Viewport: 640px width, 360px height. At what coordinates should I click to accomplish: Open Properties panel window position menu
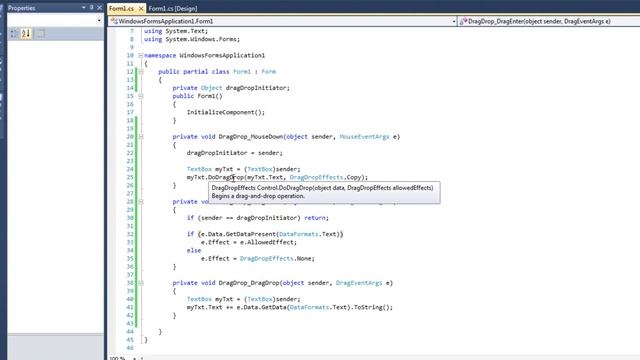pos(84,8)
